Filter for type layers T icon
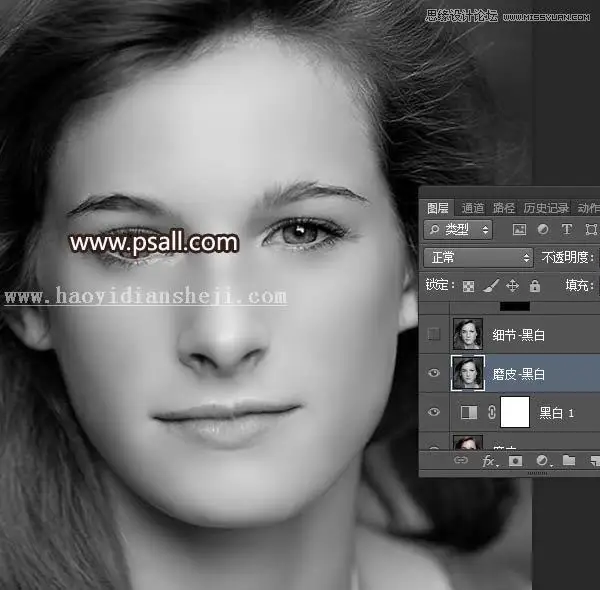Image resolution: width=600 pixels, height=590 pixels. (x=567, y=230)
